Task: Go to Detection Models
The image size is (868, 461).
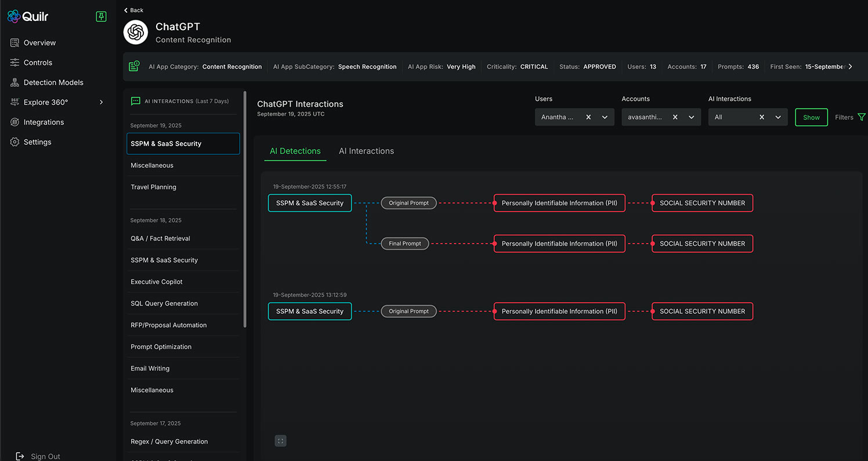Action: 53,82
